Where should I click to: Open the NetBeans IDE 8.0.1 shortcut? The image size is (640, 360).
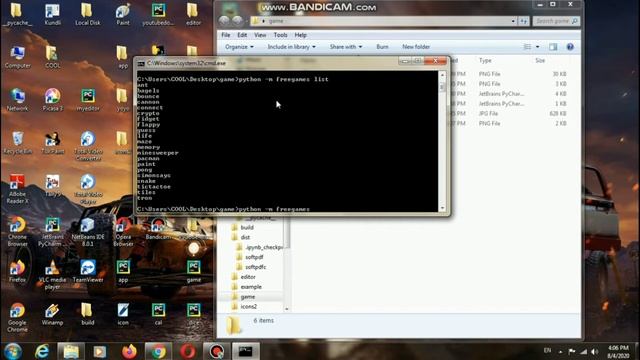(88, 232)
